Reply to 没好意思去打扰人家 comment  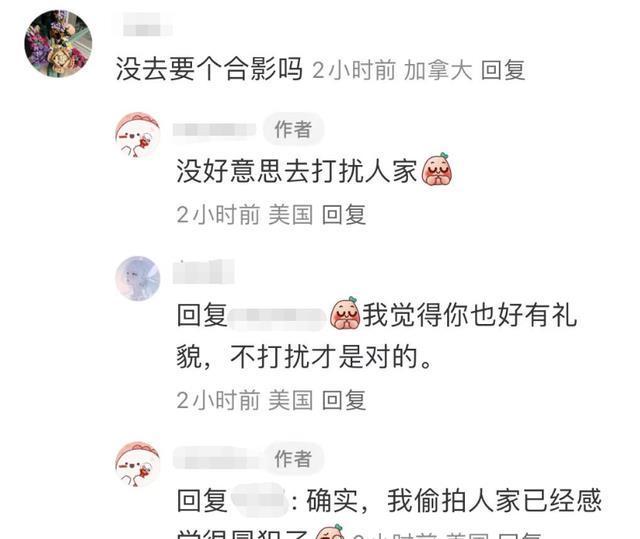[x=344, y=215]
